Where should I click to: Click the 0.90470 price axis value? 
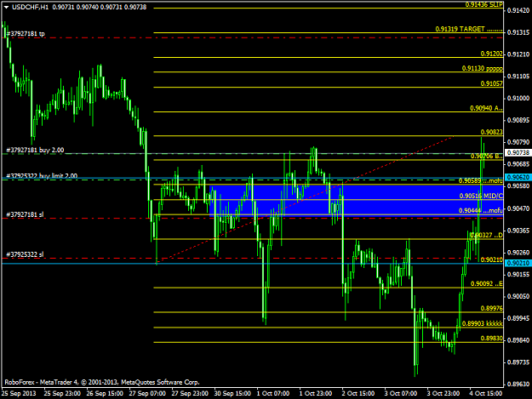(518, 208)
